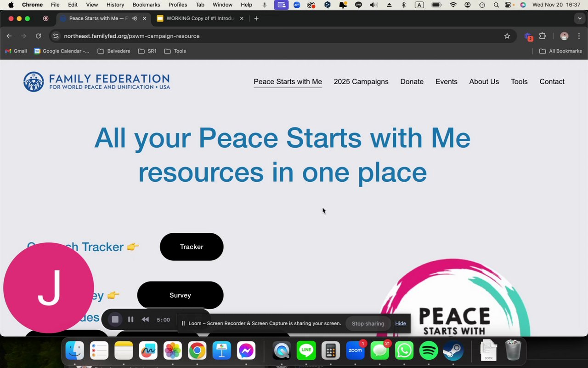Open a new Chrome tab
Screen dimensions: 588x368
click(x=256, y=18)
